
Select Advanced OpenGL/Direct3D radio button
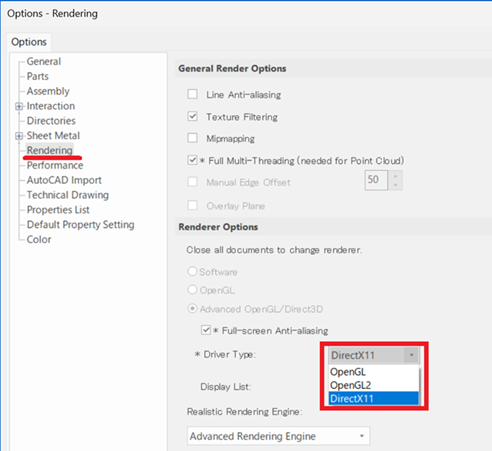192,309
